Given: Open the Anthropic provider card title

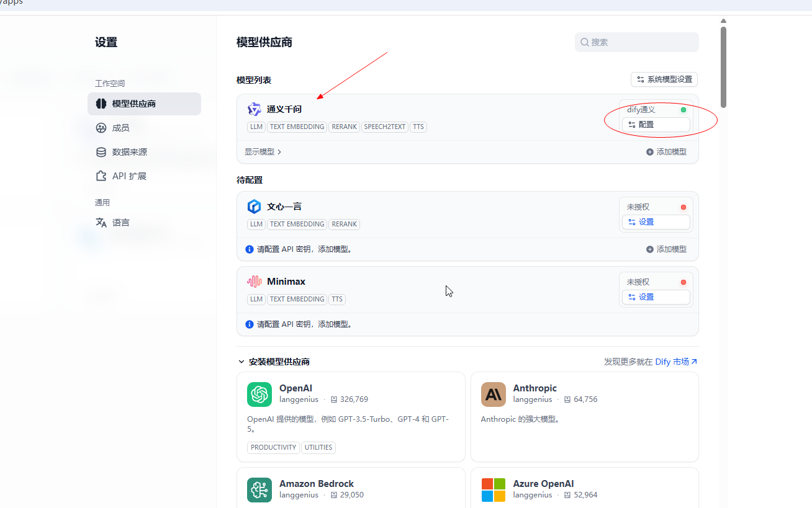Looking at the screenshot, I should tap(535, 388).
